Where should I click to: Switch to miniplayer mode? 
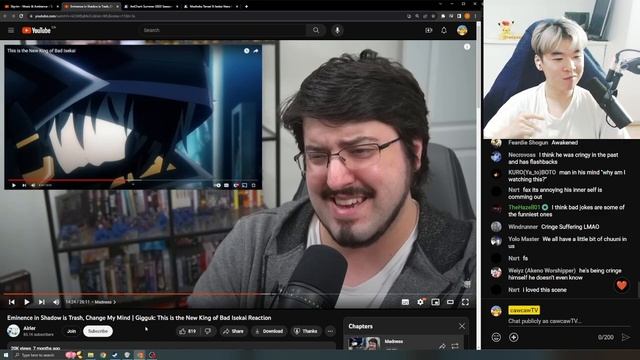click(x=436, y=302)
